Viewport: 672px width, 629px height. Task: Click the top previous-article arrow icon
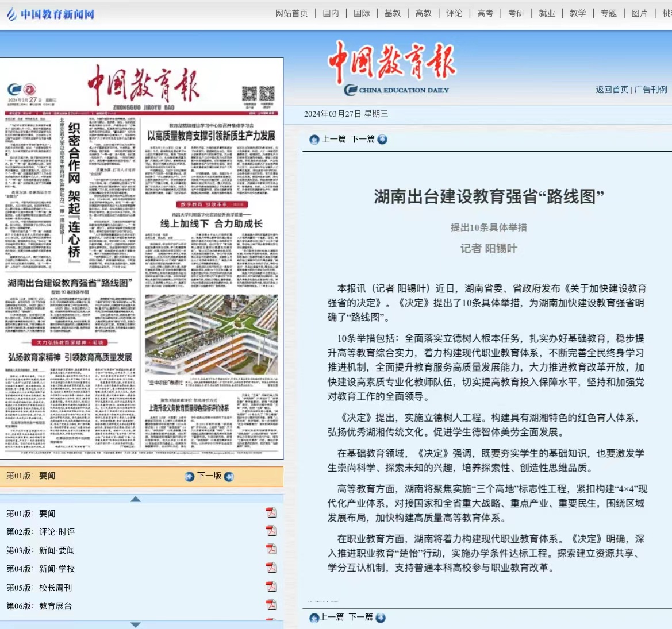coord(314,140)
